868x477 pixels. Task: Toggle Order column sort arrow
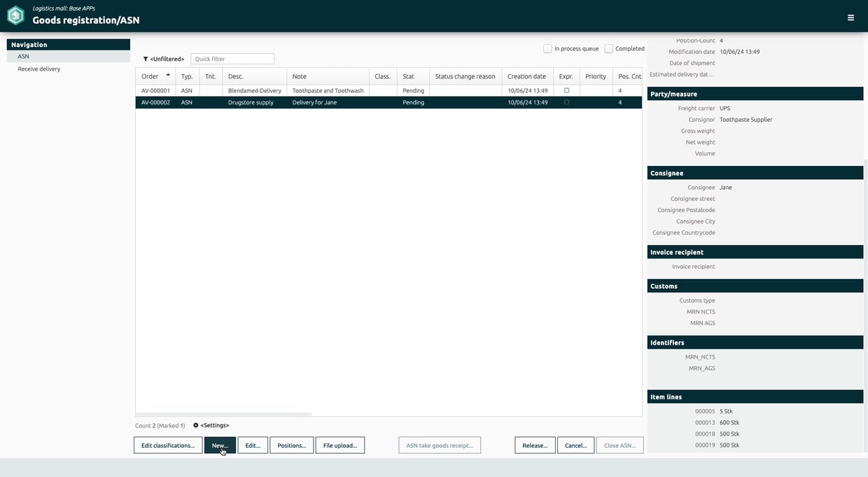point(168,75)
